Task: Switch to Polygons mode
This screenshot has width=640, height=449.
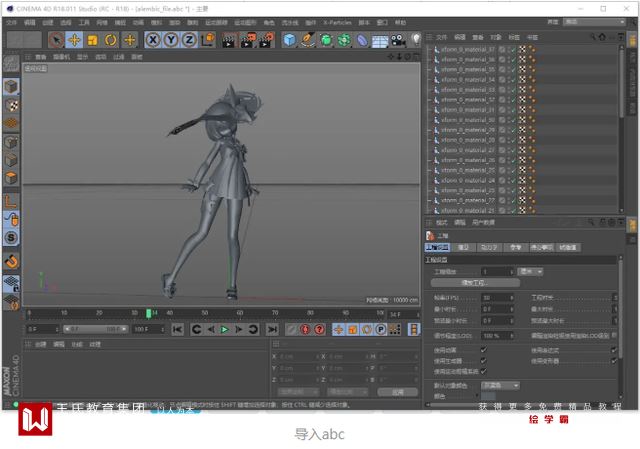Action: click(11, 178)
